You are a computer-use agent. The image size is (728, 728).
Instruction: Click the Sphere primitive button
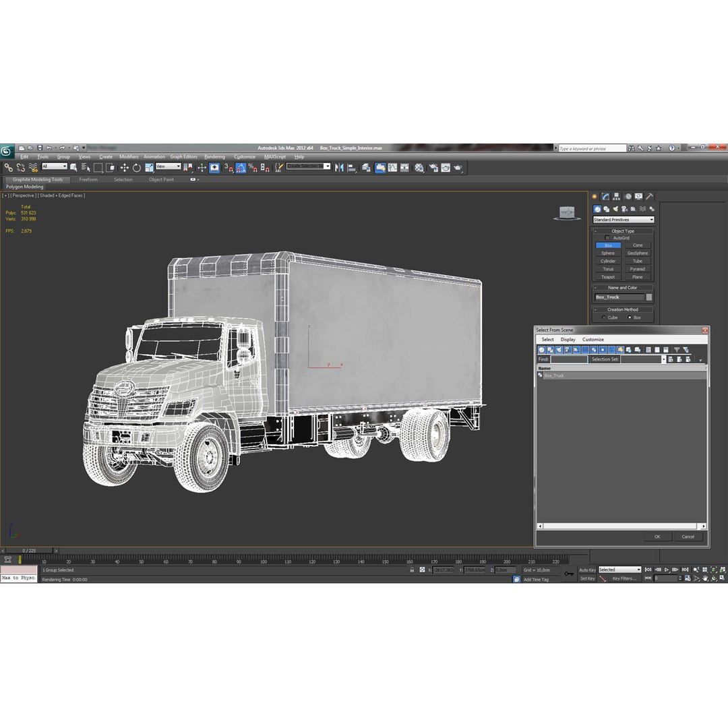click(x=608, y=253)
